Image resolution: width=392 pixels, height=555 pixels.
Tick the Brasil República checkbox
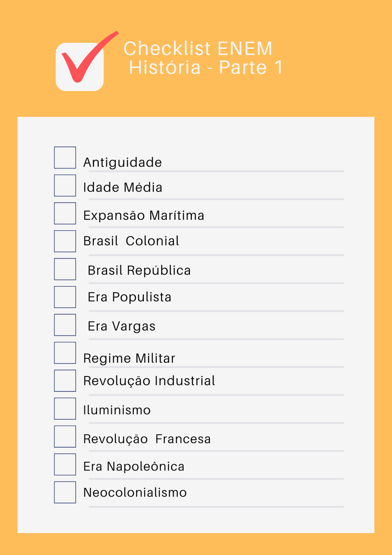pos(65,269)
